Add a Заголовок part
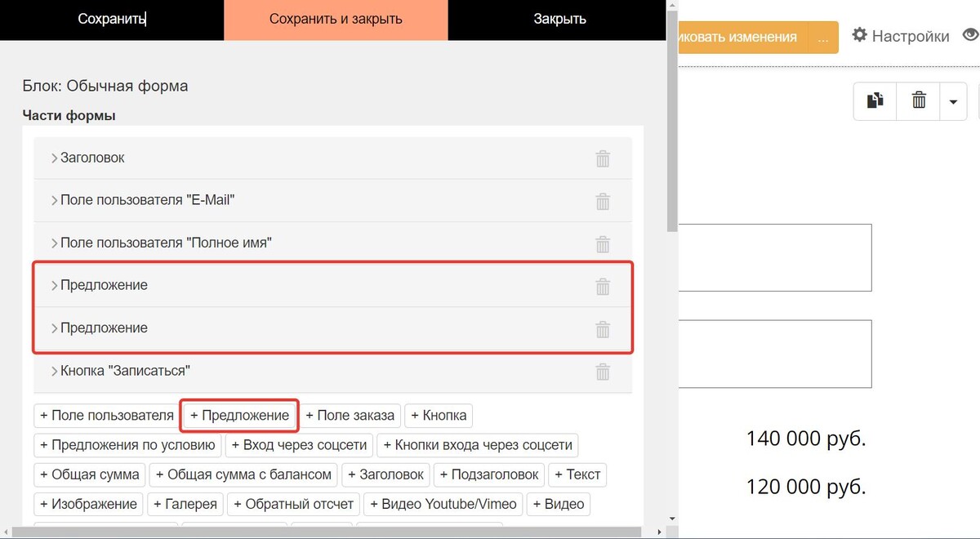This screenshot has height=539, width=980. [385, 474]
